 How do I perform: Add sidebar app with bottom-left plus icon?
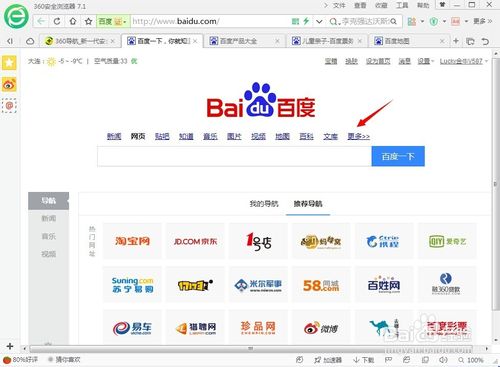(10, 346)
